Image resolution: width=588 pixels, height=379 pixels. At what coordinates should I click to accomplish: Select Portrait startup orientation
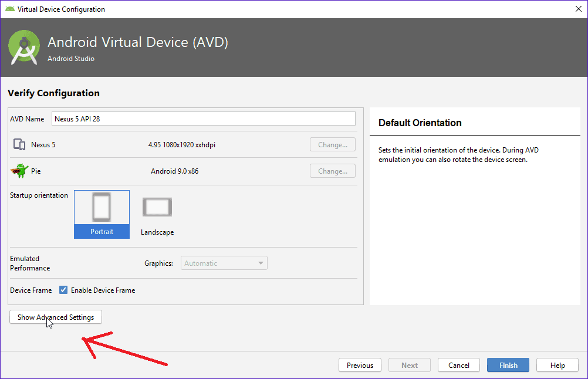pyautogui.click(x=102, y=214)
